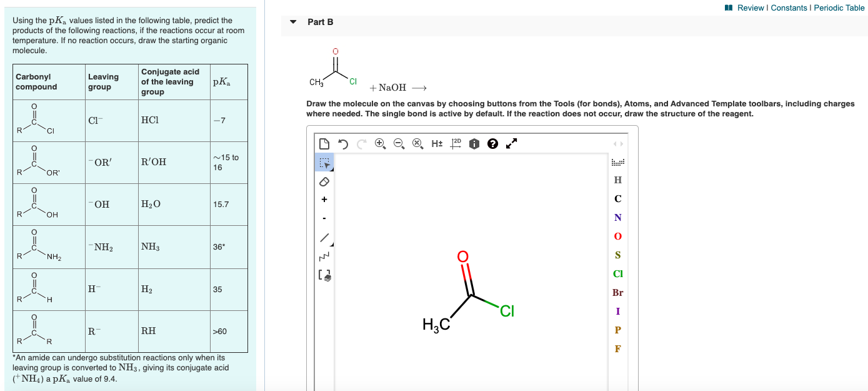Image resolution: width=868 pixels, height=391 pixels.
Task: Open structure information with the info icon
Action: 473,144
